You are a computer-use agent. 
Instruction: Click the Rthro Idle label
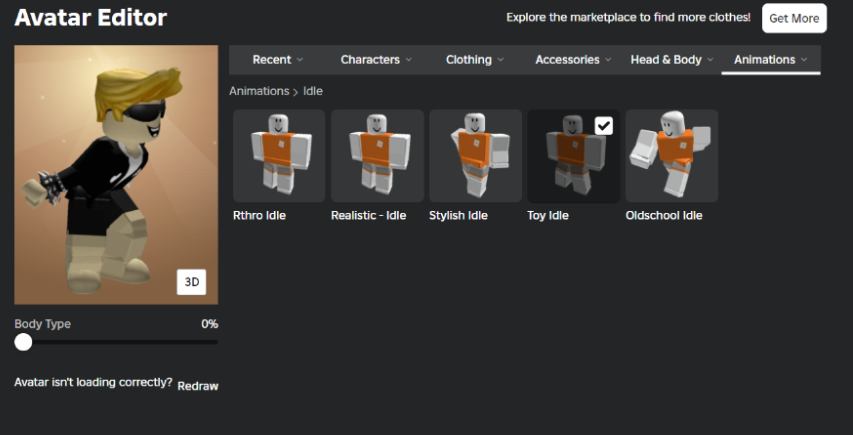(259, 215)
